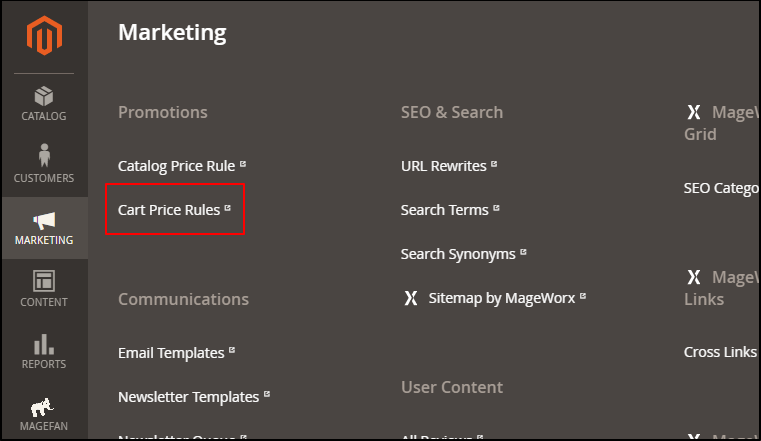Go to URL Rewrites
The image size is (761, 441).
click(444, 166)
